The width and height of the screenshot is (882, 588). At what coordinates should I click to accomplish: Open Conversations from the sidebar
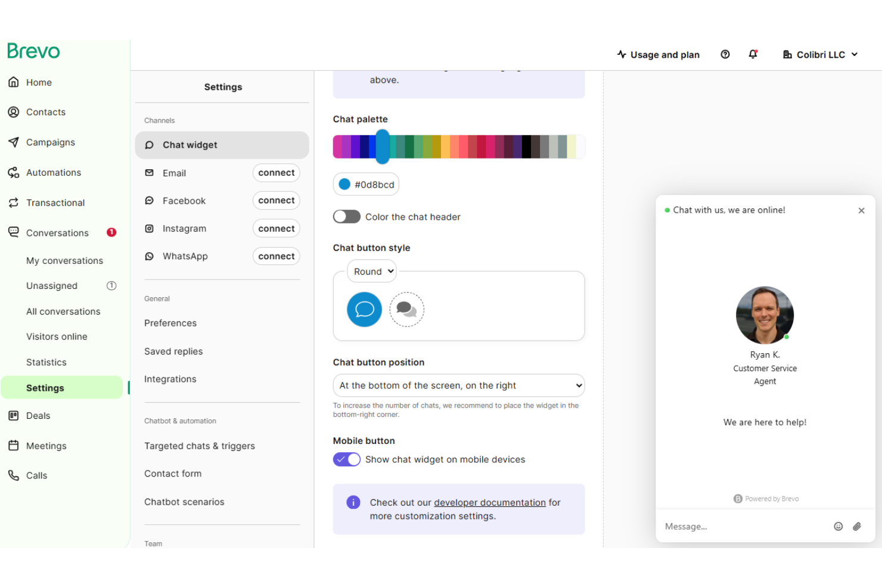[57, 232]
